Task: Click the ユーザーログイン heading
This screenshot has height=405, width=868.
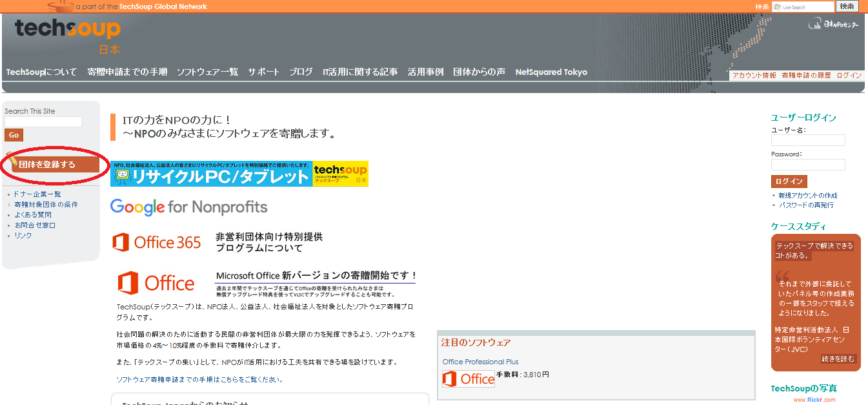Action: click(x=803, y=118)
